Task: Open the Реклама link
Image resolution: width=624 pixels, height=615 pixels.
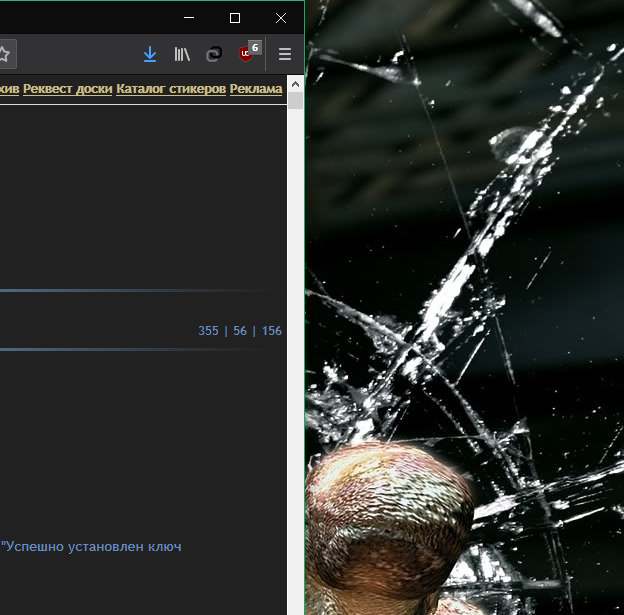Action: pyautogui.click(x=256, y=89)
